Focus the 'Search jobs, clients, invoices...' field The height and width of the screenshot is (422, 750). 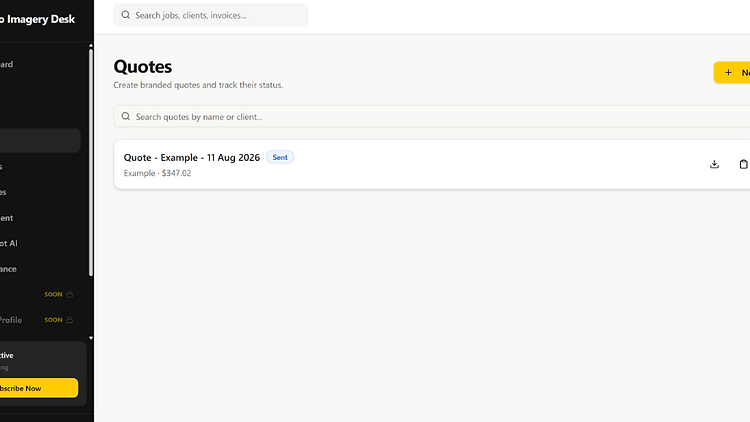pyautogui.click(x=211, y=15)
